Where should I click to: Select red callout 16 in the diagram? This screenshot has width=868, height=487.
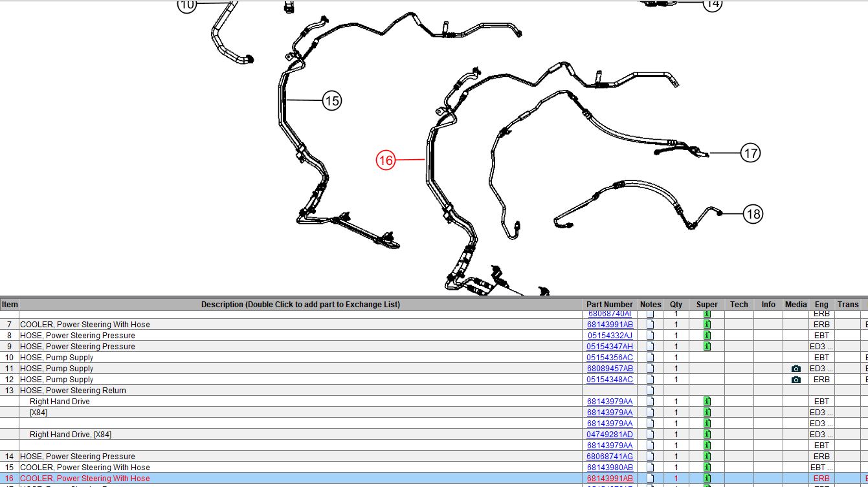pos(386,160)
